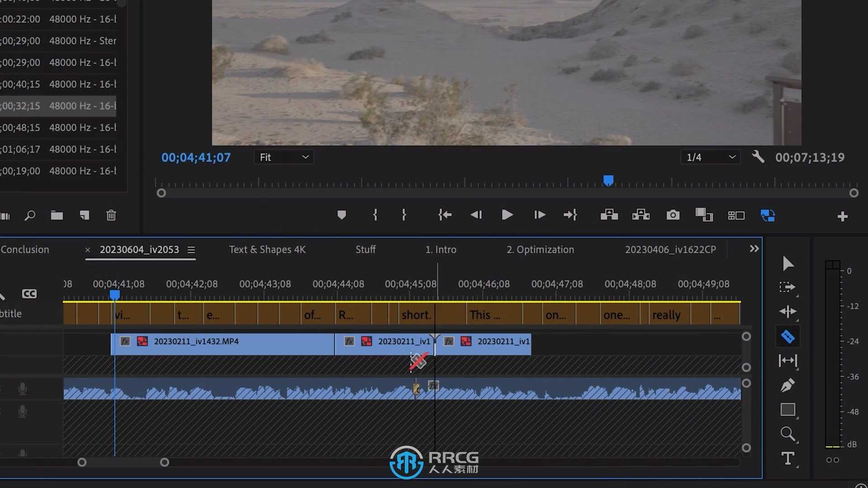868x488 pixels.
Task: Click right handle of timeline zoom bar
Action: click(165, 462)
